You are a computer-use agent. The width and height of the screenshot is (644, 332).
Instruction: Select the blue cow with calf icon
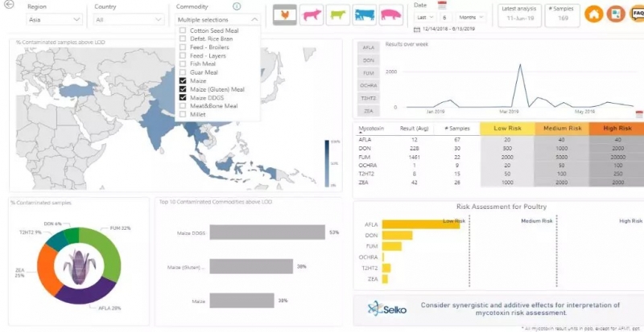click(365, 14)
